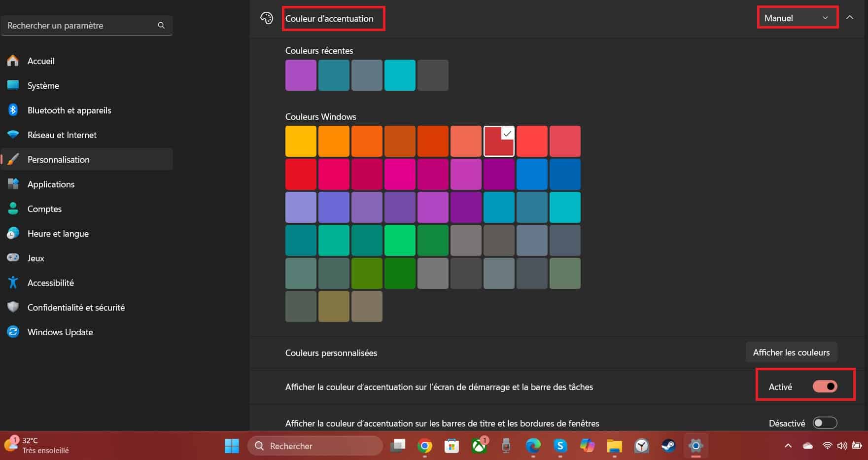Open the Manuel dropdown
The image size is (868, 460).
pos(797,17)
